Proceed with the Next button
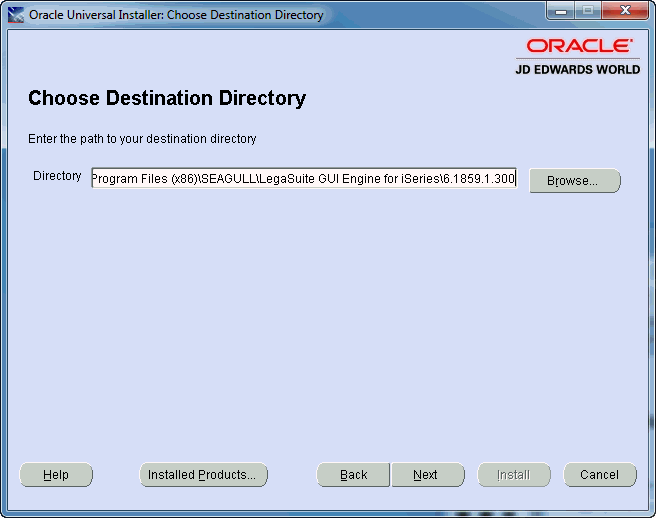This screenshot has width=656, height=518. (x=428, y=474)
